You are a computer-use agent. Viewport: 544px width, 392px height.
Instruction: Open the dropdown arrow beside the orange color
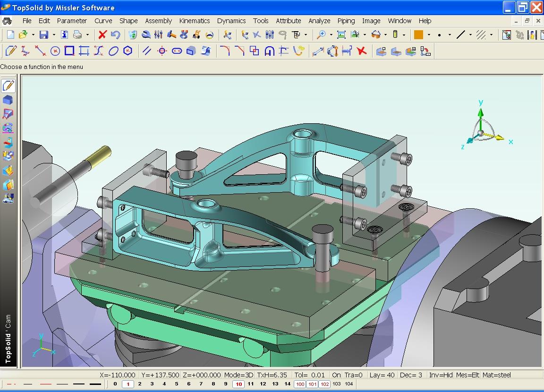(x=429, y=34)
